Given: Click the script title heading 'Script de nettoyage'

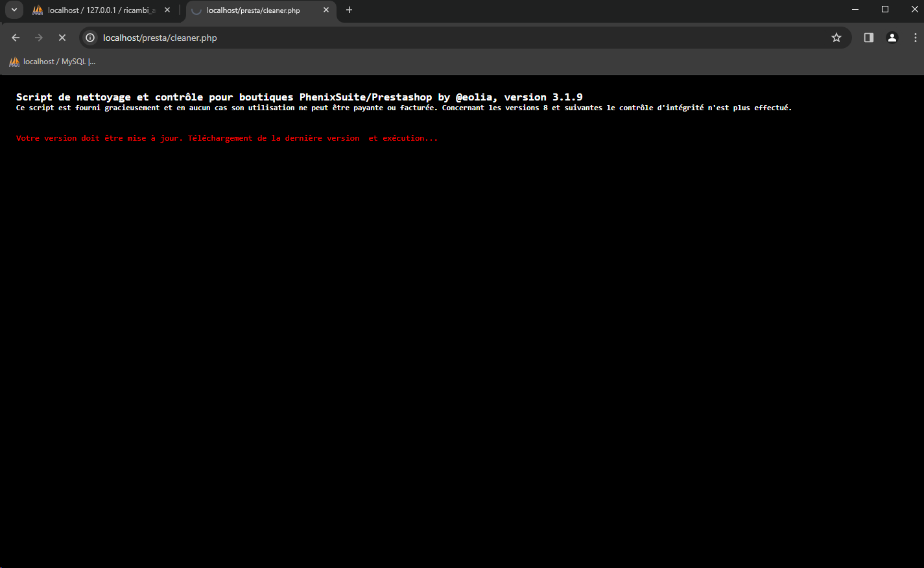Looking at the screenshot, I should coord(300,97).
